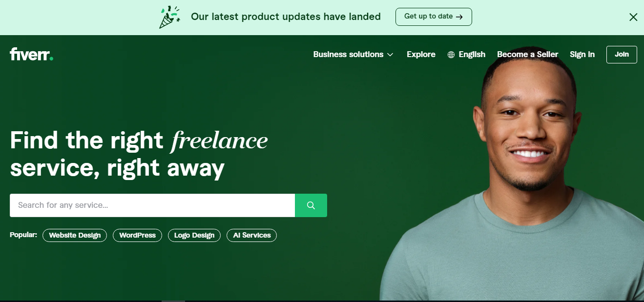
Task: Click the Join button
Action: [622, 55]
